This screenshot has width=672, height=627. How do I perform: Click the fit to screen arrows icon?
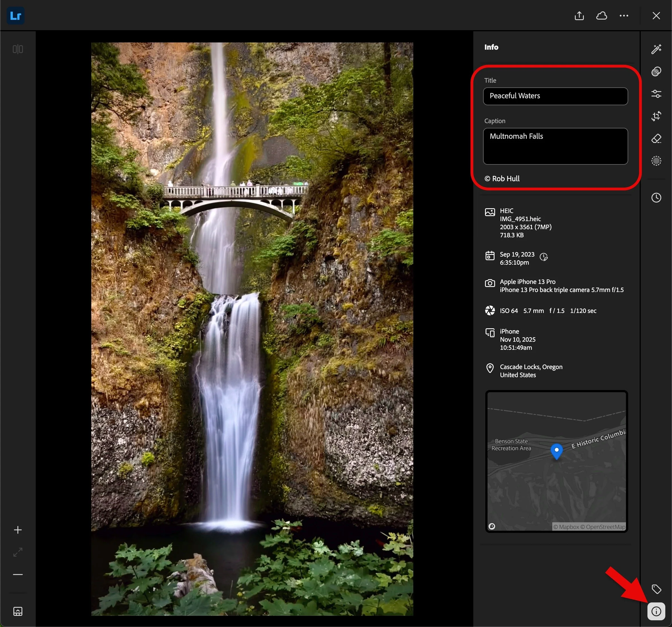click(x=18, y=552)
